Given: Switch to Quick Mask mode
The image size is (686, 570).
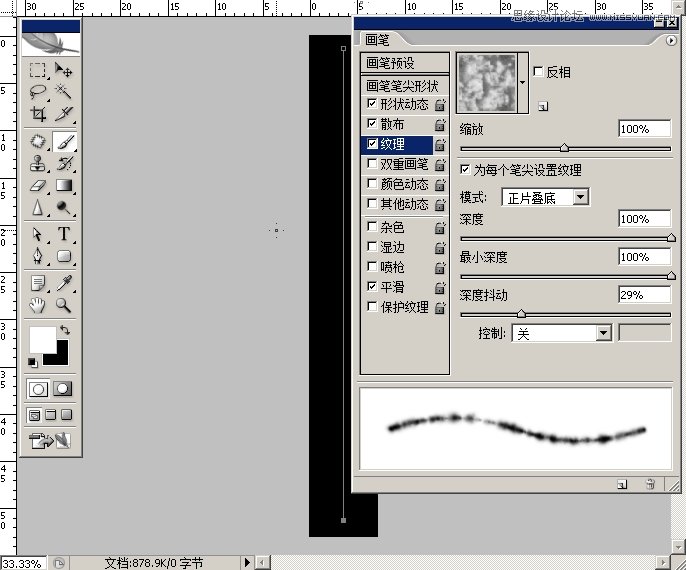Looking at the screenshot, I should [x=63, y=388].
